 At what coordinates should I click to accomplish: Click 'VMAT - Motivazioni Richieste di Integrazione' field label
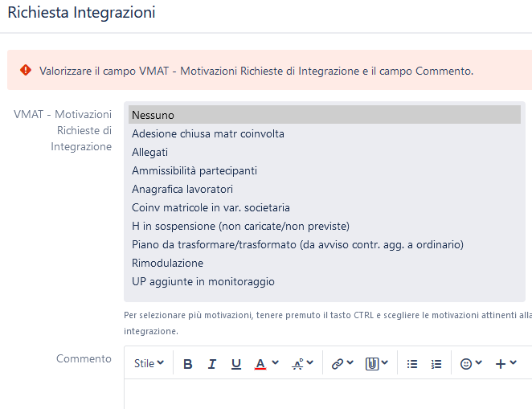click(x=63, y=130)
